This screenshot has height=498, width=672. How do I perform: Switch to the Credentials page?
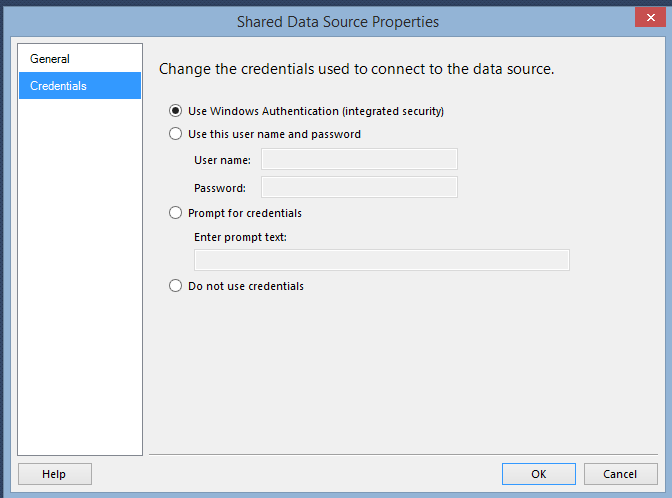80,86
